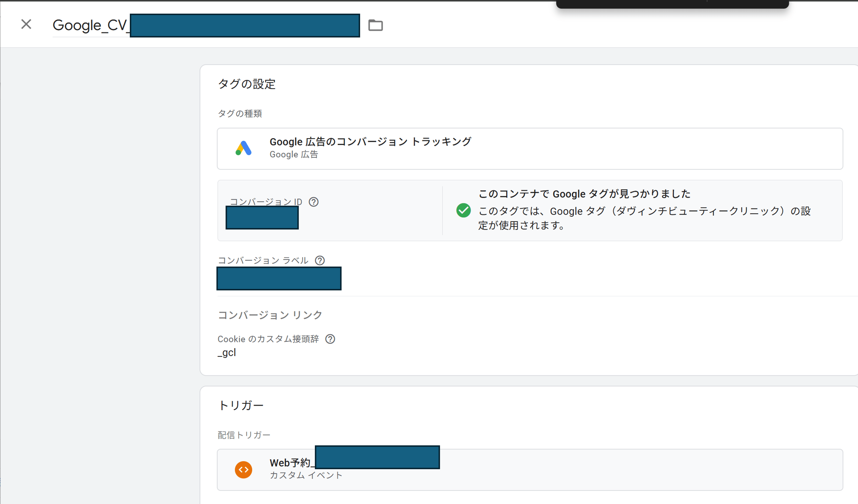Image resolution: width=858 pixels, height=504 pixels.
Task: Click the トリガー section heading
Action: click(241, 406)
